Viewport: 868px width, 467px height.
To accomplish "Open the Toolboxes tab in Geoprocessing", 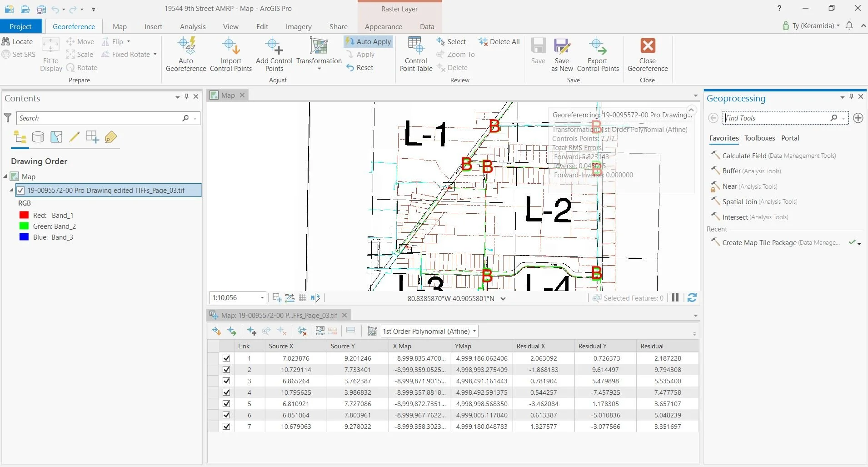I will click(x=760, y=138).
